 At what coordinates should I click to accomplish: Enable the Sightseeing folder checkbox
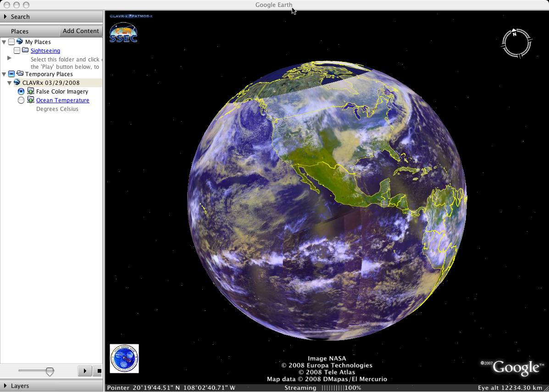click(17, 51)
